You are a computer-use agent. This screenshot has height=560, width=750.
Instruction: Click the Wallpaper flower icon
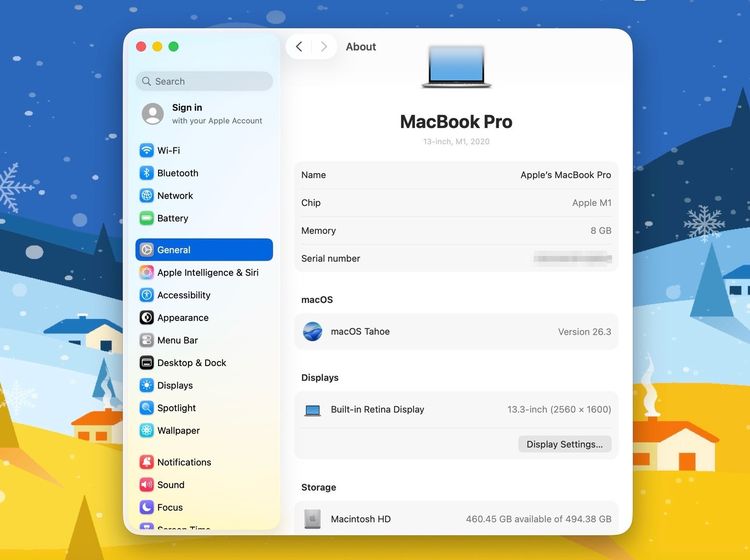146,430
